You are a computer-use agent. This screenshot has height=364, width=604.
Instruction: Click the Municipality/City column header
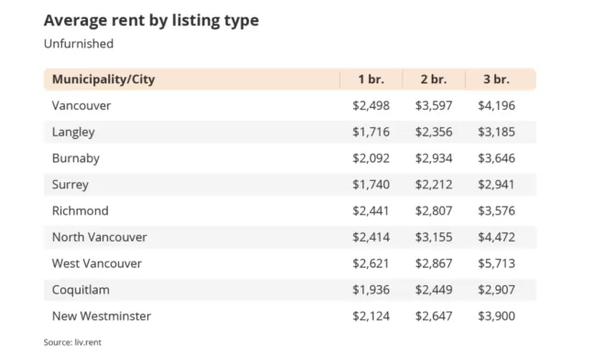(x=103, y=80)
